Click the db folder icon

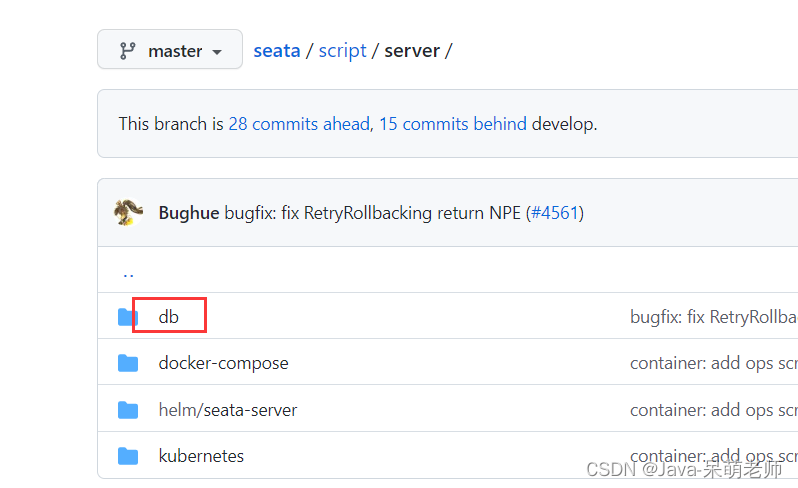[x=127, y=317]
